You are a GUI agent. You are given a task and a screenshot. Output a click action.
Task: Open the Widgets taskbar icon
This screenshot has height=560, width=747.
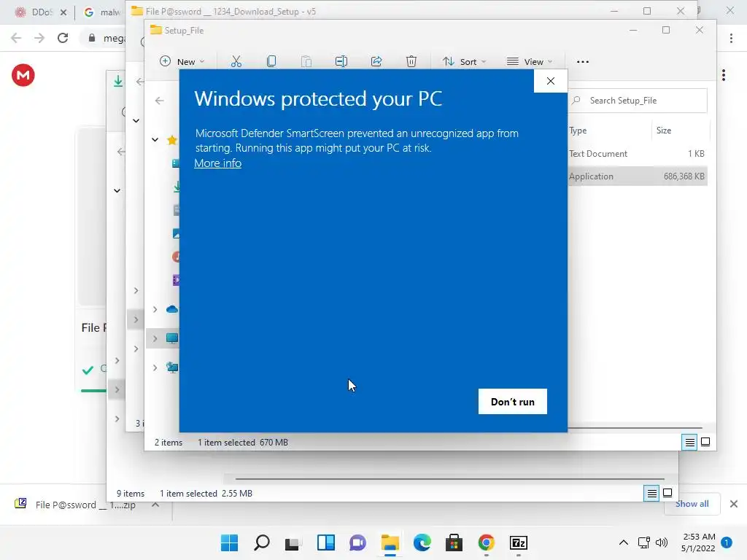click(325, 542)
